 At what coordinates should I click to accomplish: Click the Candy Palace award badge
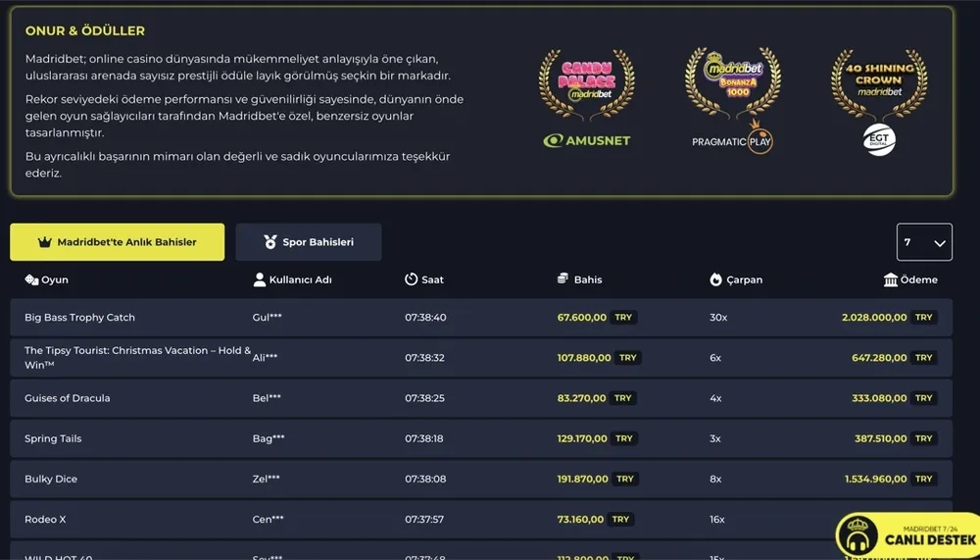pyautogui.click(x=587, y=83)
